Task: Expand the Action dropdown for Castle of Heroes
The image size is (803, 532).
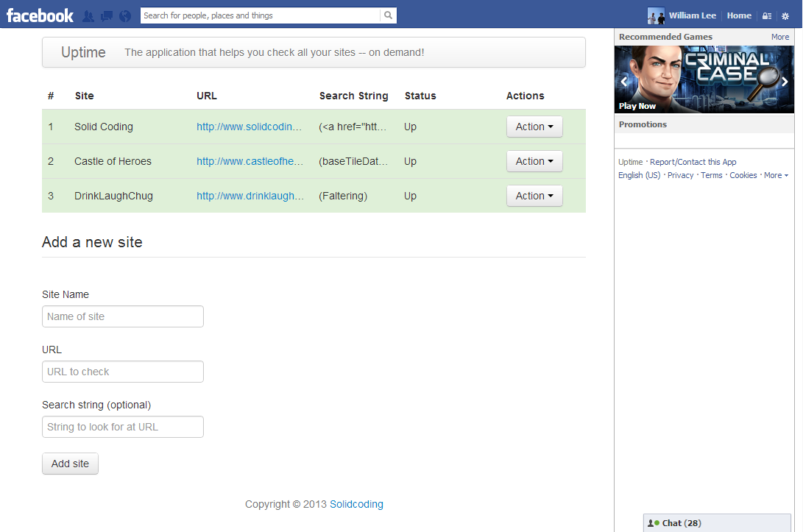Action: click(534, 161)
